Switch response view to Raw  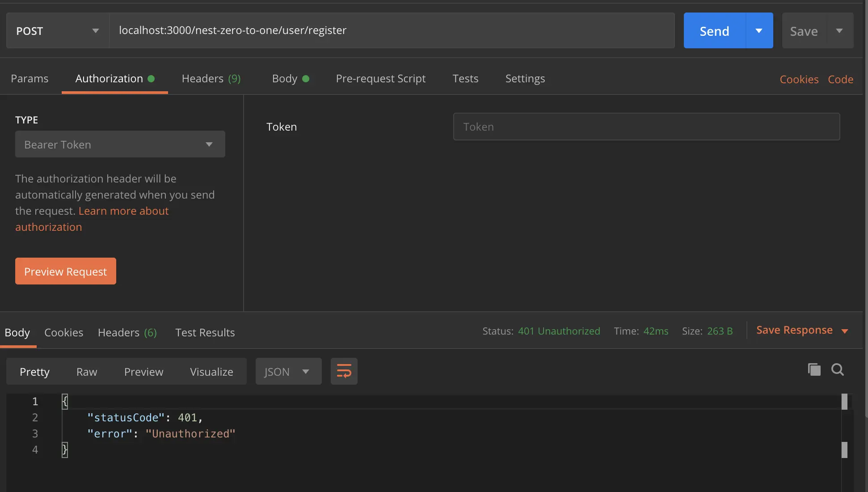point(87,372)
